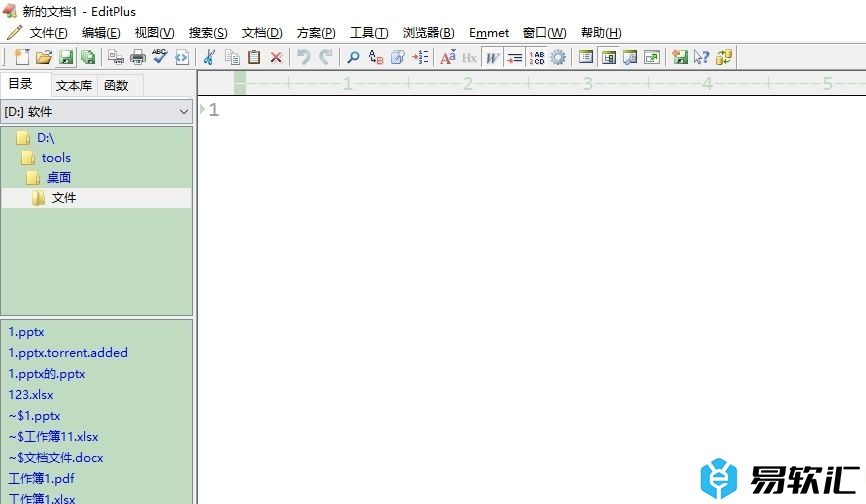This screenshot has width=866, height=504.
Task: Open the Font settings icon
Action: 448,57
